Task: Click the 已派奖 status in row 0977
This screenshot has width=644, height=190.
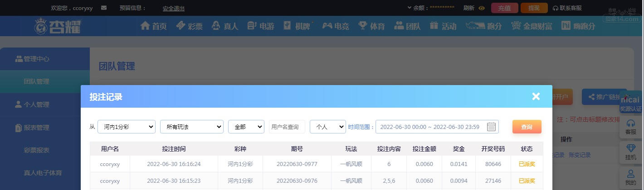Action: point(527,164)
